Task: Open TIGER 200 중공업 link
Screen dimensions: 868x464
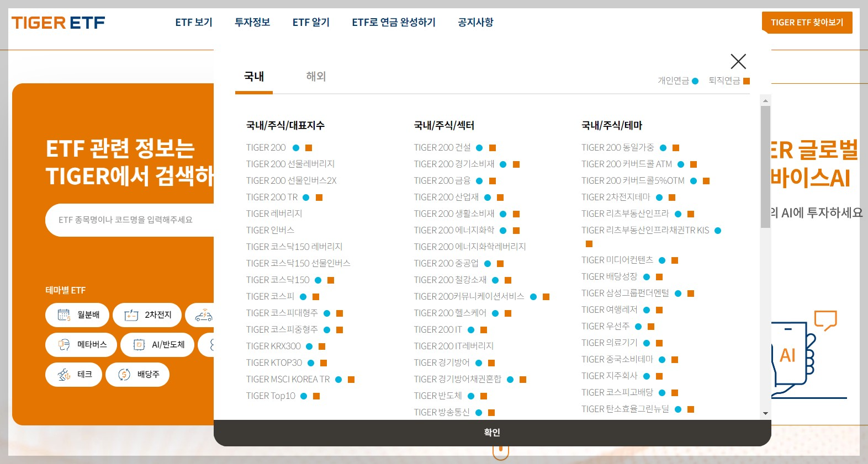Action: point(446,264)
